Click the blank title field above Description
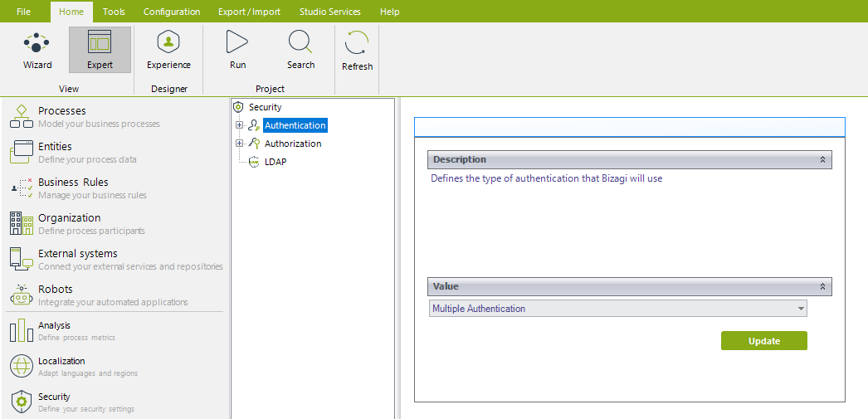 pos(629,127)
